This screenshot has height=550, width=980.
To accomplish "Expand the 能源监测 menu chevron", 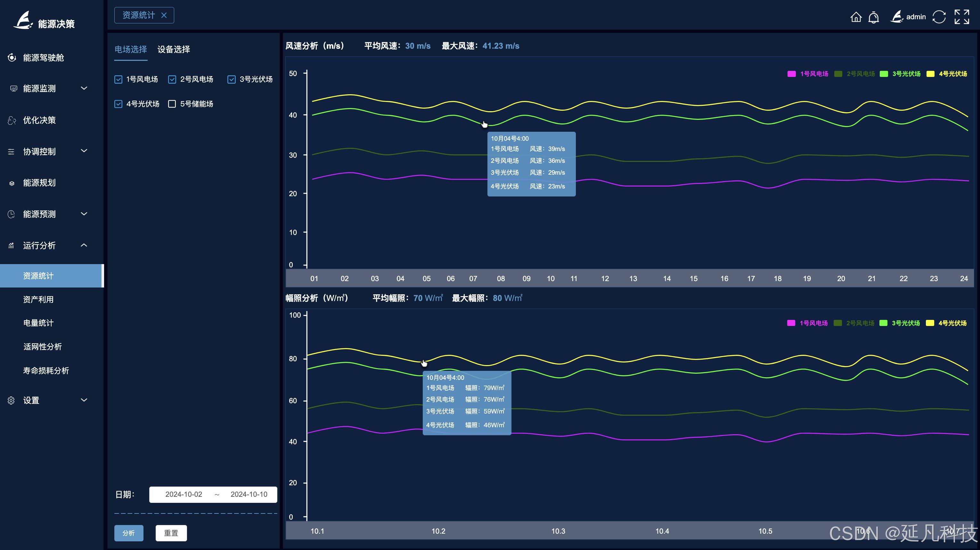I will (84, 88).
